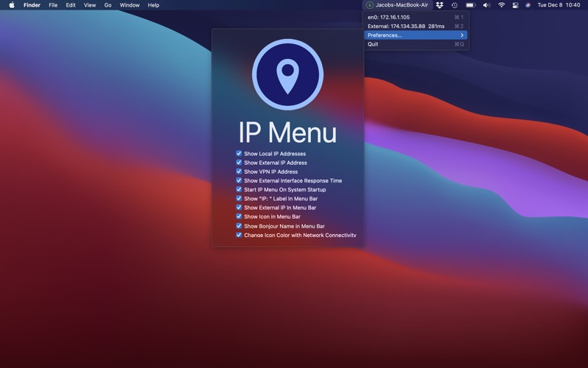Screen dimensions: 588x368
Task: Open the Window menu
Action: (129, 5)
